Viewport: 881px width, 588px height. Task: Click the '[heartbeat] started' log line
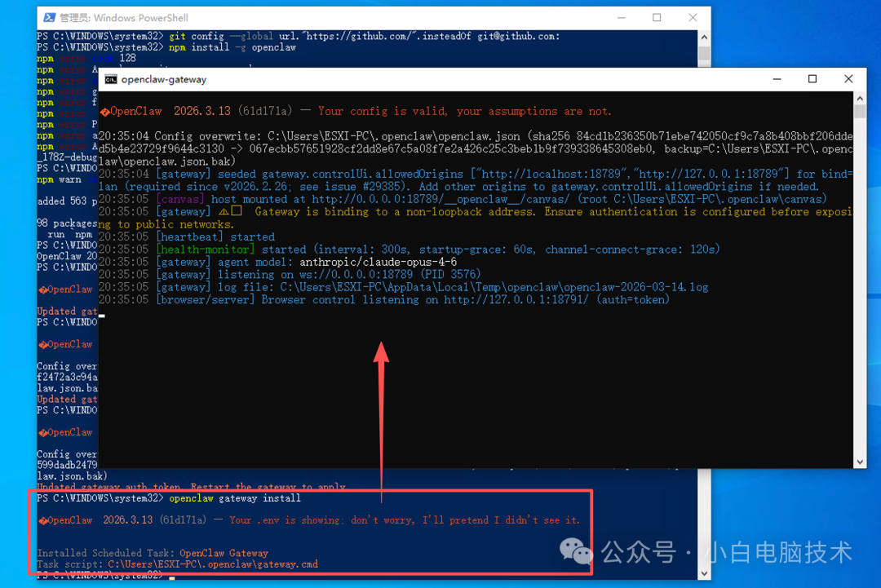coord(187,237)
